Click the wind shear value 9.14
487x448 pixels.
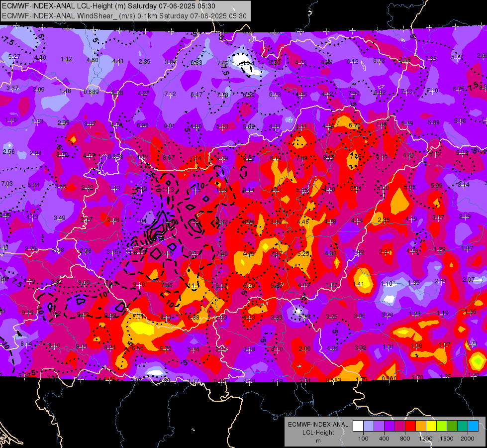(x=248, y=190)
